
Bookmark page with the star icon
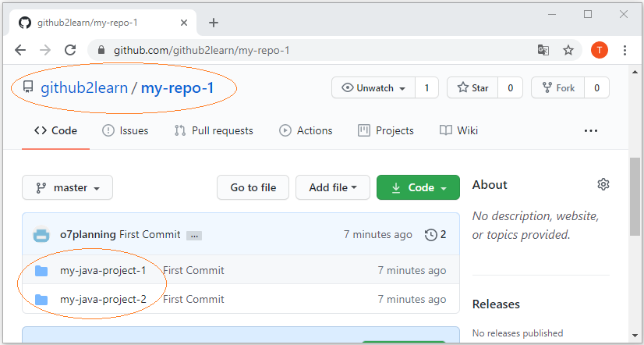[x=568, y=50]
